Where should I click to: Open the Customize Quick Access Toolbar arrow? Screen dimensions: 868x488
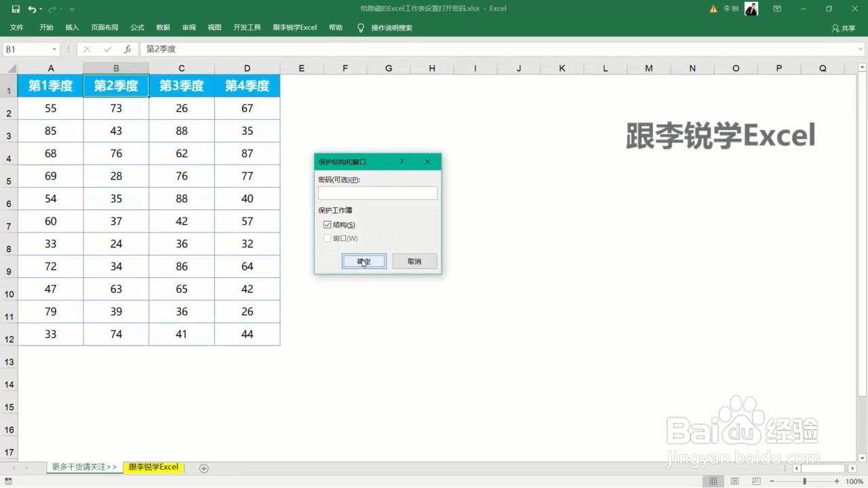pos(73,9)
